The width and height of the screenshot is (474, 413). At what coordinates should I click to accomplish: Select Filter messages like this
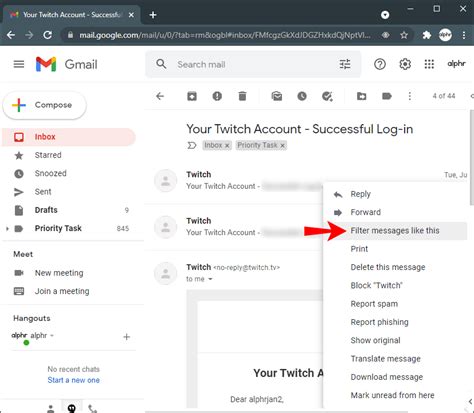pos(395,231)
